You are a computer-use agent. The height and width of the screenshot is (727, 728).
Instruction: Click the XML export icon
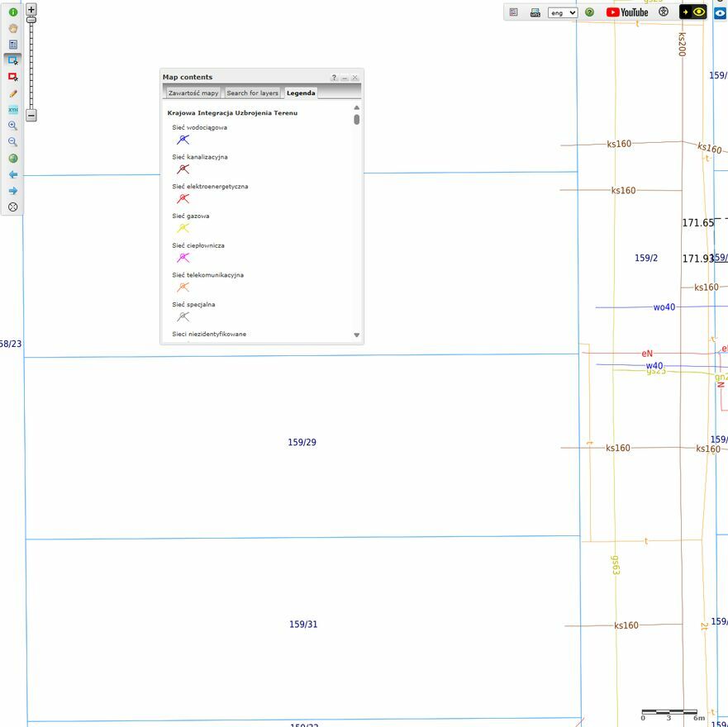[x=13, y=110]
